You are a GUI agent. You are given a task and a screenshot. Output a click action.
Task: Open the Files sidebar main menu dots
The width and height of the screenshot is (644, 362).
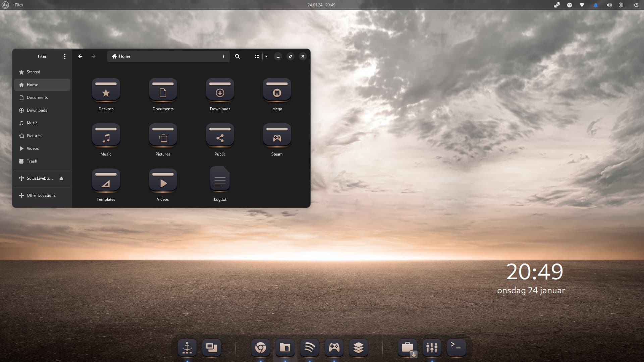point(65,56)
